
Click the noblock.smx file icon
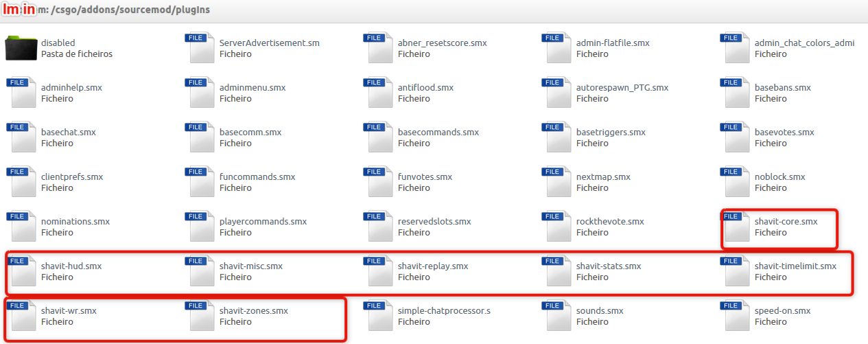[735, 182]
